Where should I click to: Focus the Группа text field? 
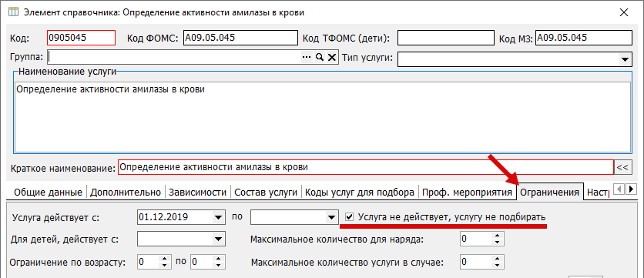click(174, 58)
